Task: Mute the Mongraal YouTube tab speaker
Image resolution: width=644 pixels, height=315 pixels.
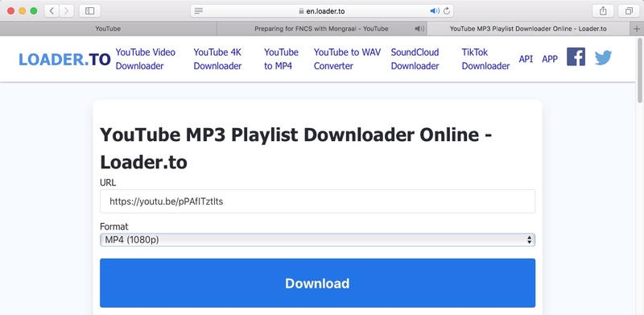Action: pos(419,29)
